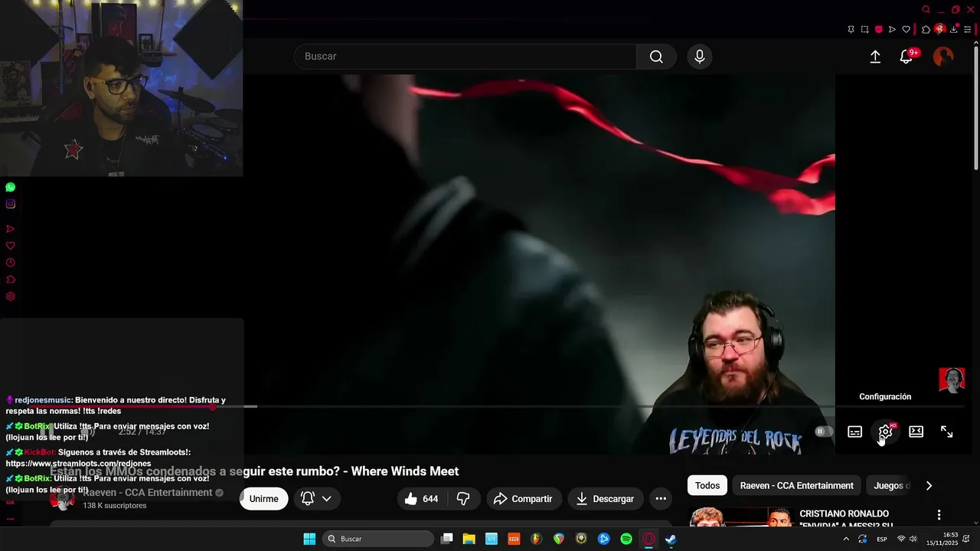Viewport: 980px width, 551px height.
Task: Open Opera extensions cube icon
Action: (926, 29)
